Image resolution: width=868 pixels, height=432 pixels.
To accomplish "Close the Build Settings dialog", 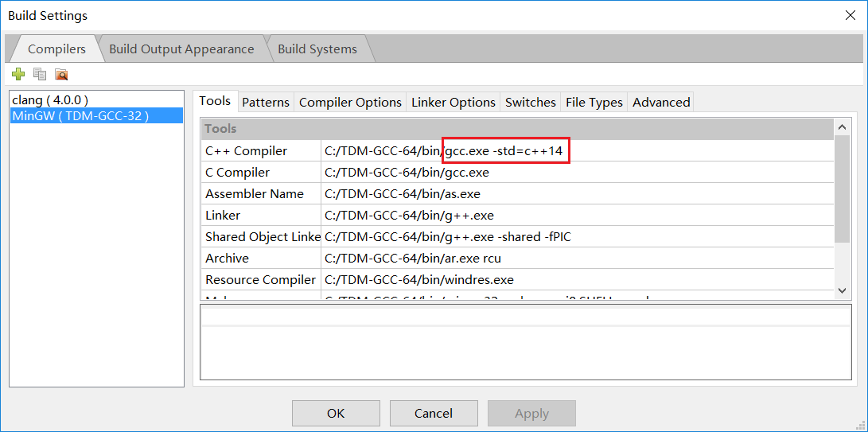I will [850, 15].
